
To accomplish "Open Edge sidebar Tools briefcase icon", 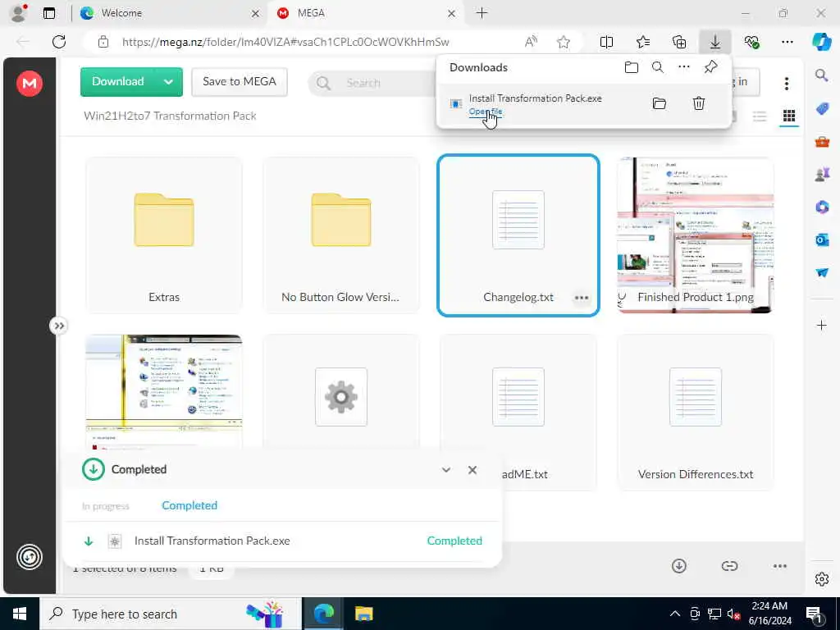I will coord(822,142).
